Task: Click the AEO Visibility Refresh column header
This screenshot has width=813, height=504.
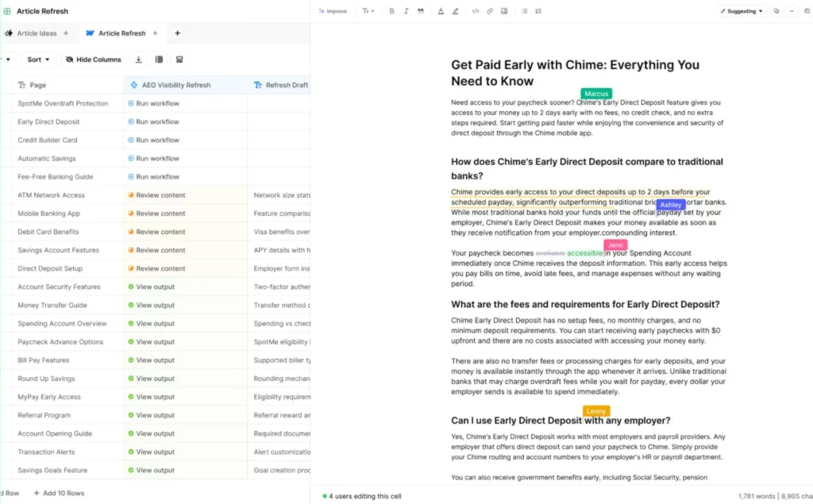Action: click(186, 85)
